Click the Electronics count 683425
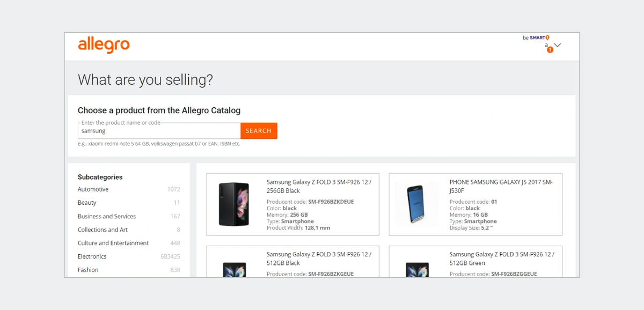 coord(170,257)
